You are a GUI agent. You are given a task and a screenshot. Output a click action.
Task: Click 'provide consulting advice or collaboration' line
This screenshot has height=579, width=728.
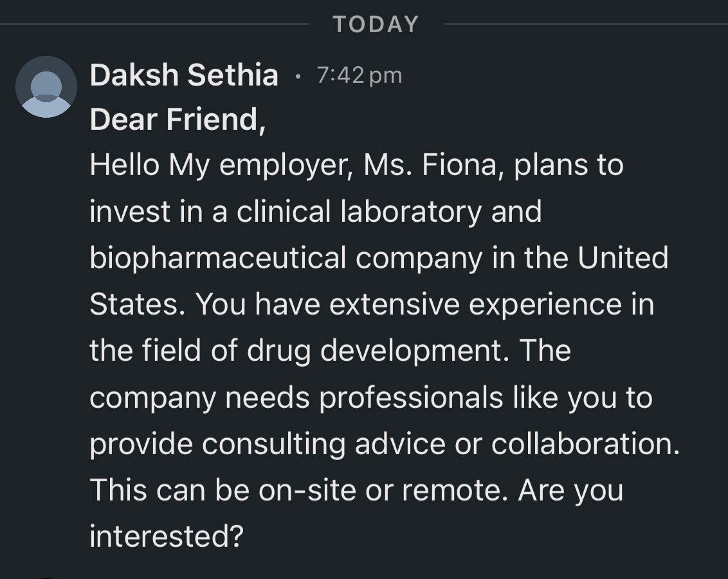click(x=385, y=445)
